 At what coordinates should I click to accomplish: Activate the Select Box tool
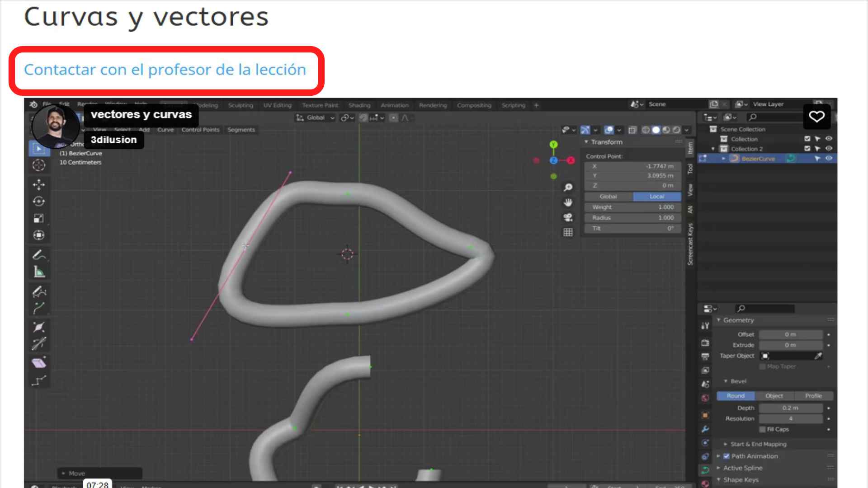(39, 148)
